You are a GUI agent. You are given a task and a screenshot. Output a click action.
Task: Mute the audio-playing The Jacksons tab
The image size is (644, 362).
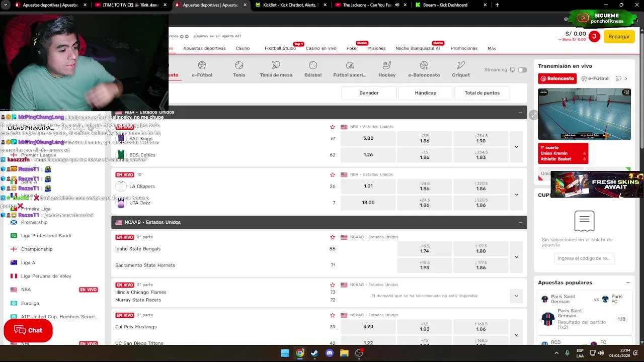coord(397,5)
